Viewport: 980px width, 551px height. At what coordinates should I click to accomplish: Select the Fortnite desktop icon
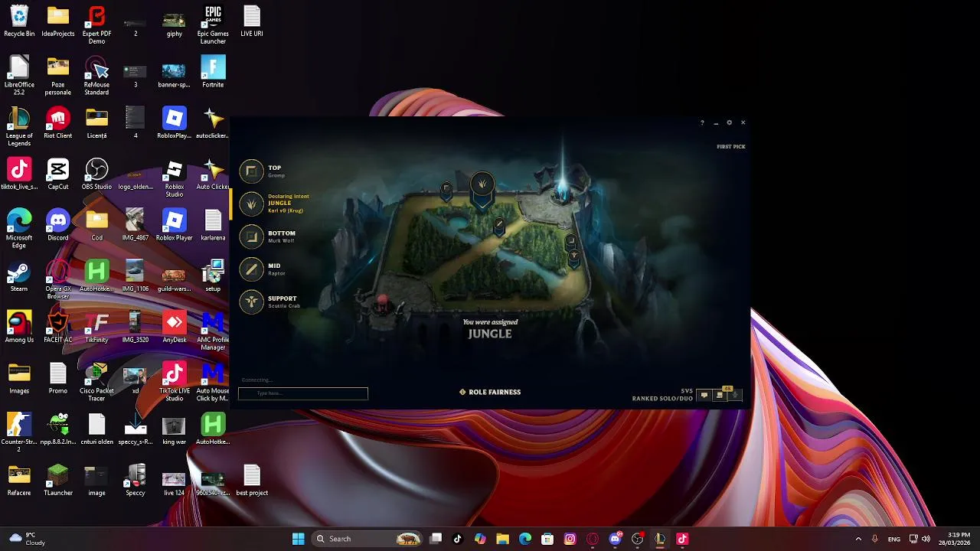(x=213, y=72)
